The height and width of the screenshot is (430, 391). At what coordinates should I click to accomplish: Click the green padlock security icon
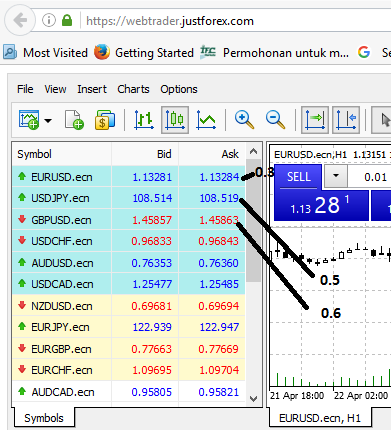(67, 20)
